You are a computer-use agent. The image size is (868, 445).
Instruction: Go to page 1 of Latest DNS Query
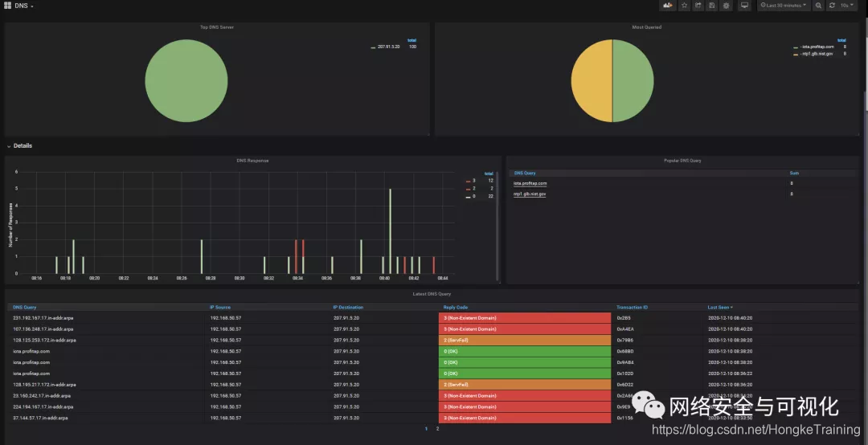(426, 429)
